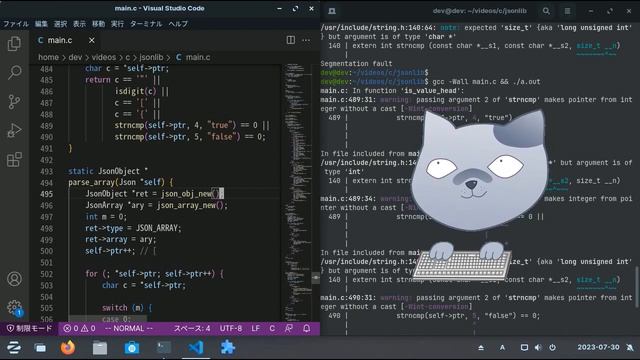Open volume control in system tray
Viewport: 640px width, 360px height.
538,348
